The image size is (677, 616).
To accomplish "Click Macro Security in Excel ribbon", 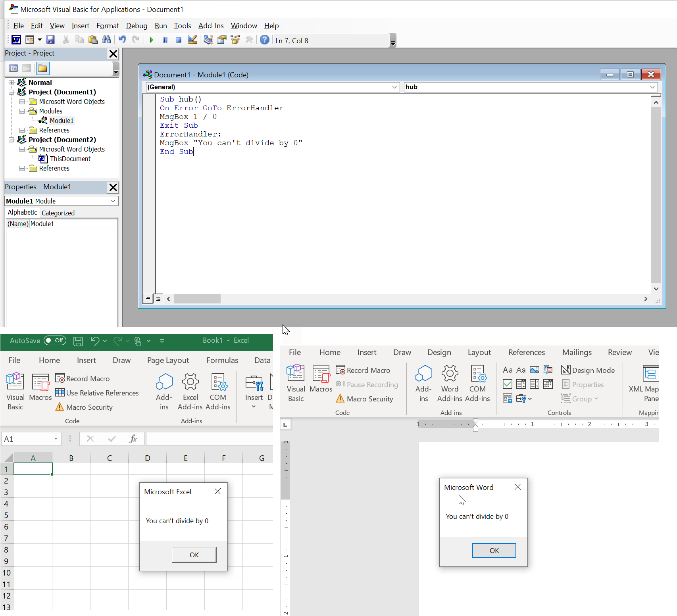I will coord(84,407).
